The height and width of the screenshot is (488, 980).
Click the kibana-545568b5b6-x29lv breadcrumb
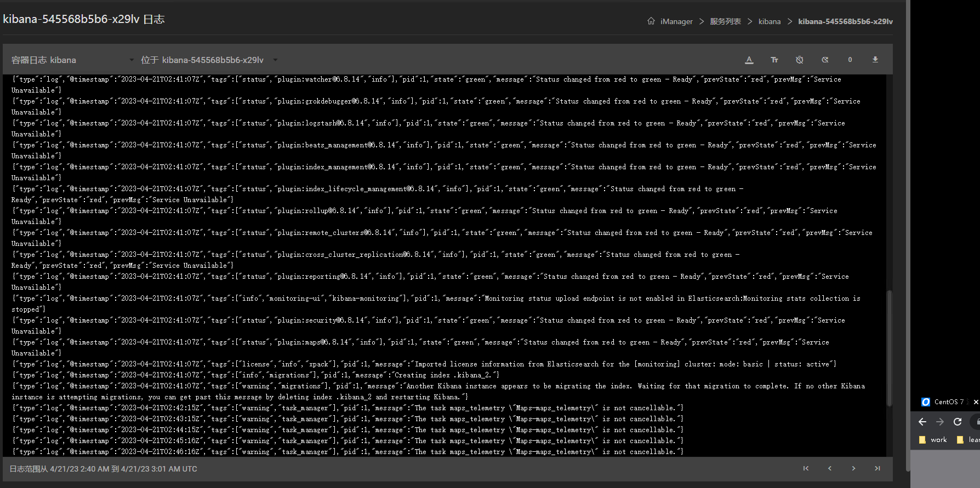pyautogui.click(x=845, y=21)
